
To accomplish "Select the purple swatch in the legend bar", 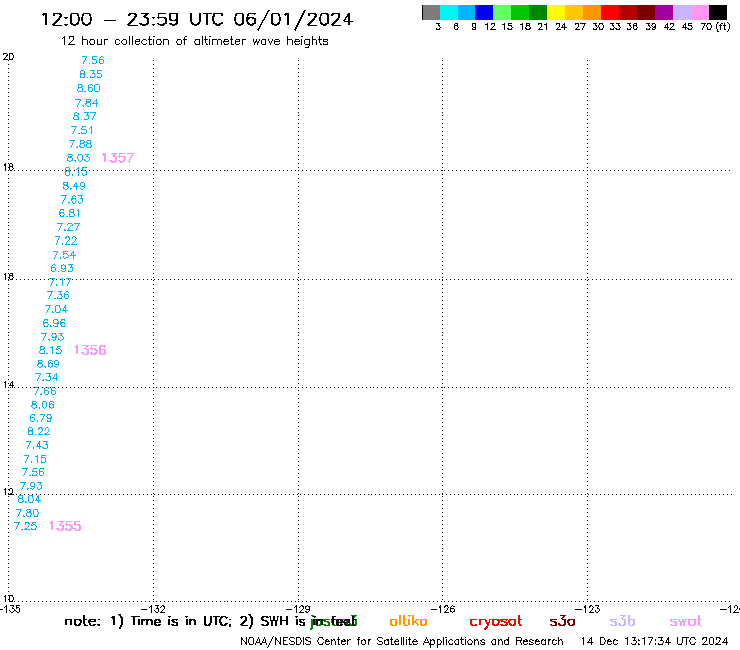I will coord(664,12).
